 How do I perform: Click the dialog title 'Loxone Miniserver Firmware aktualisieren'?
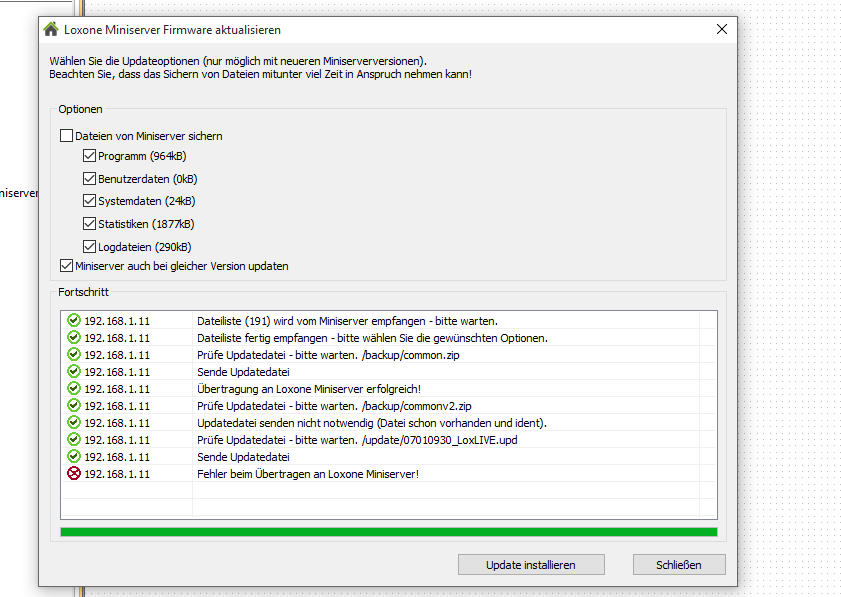172,30
